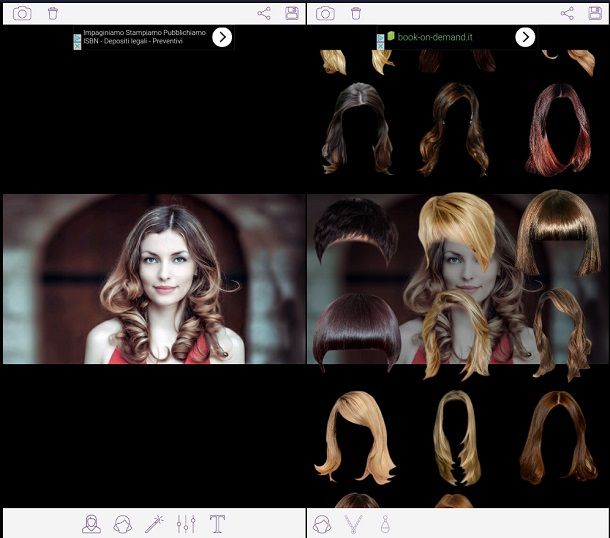Open the Impaginiamo Stampiamo ad arrow button
Screen dimensions: 610x538
pyautogui.click(x=222, y=37)
